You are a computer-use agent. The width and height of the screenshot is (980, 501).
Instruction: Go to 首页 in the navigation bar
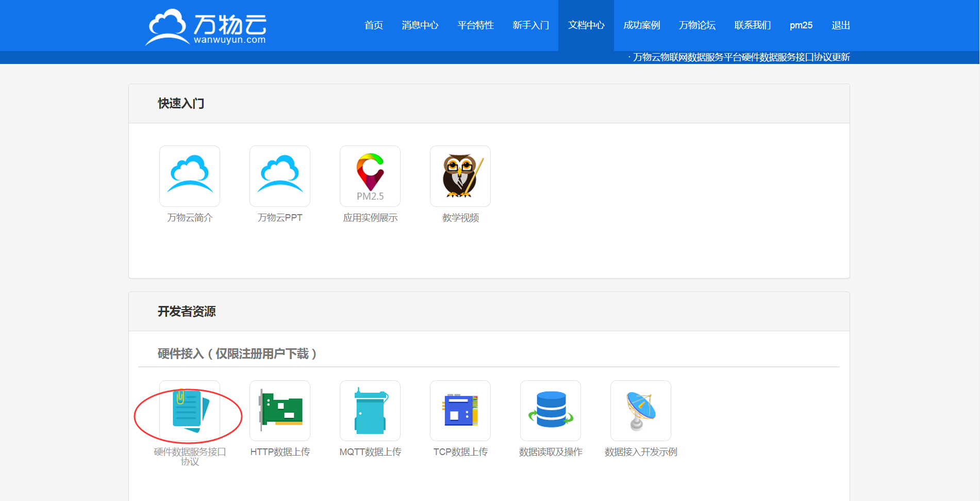coord(374,25)
